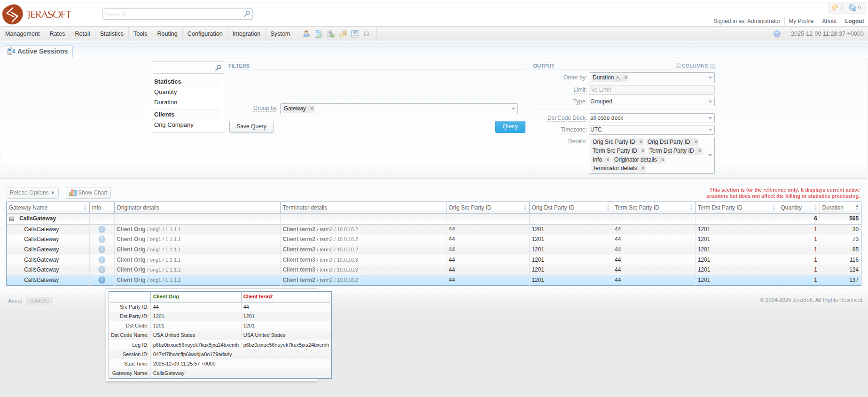Remove Terminator details tag
The image size is (868, 397).
tap(643, 168)
